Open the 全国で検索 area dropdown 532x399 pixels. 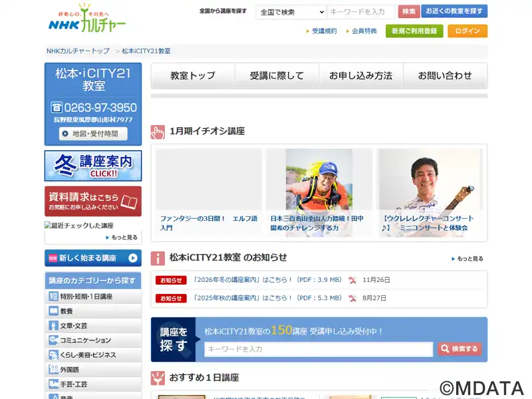pos(291,12)
